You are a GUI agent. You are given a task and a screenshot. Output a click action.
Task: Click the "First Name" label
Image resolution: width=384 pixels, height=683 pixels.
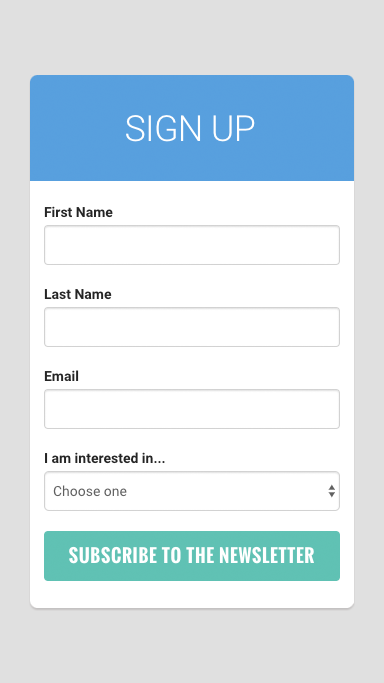click(x=78, y=213)
